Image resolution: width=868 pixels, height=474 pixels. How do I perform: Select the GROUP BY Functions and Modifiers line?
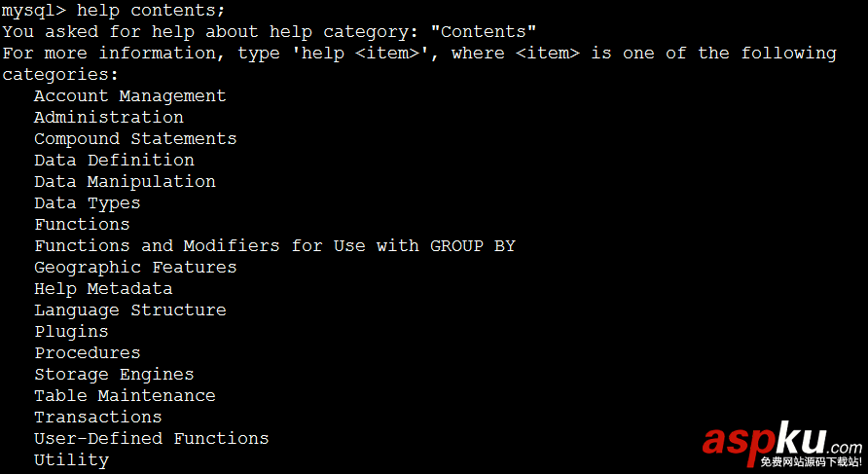click(274, 245)
